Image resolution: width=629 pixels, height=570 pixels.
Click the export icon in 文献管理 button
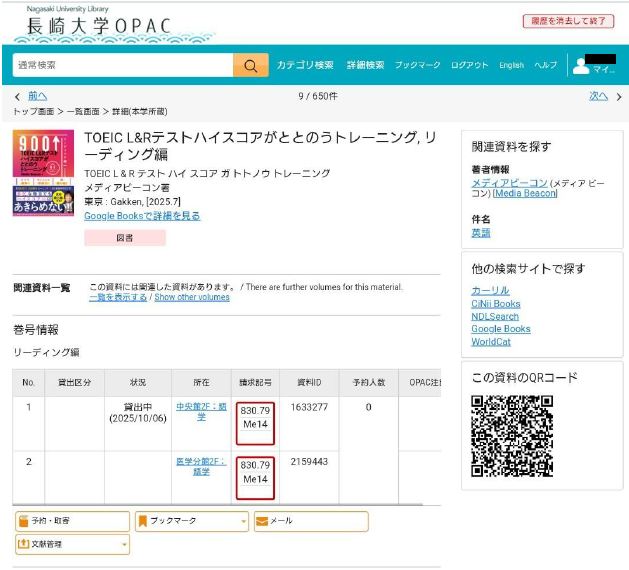(24, 544)
